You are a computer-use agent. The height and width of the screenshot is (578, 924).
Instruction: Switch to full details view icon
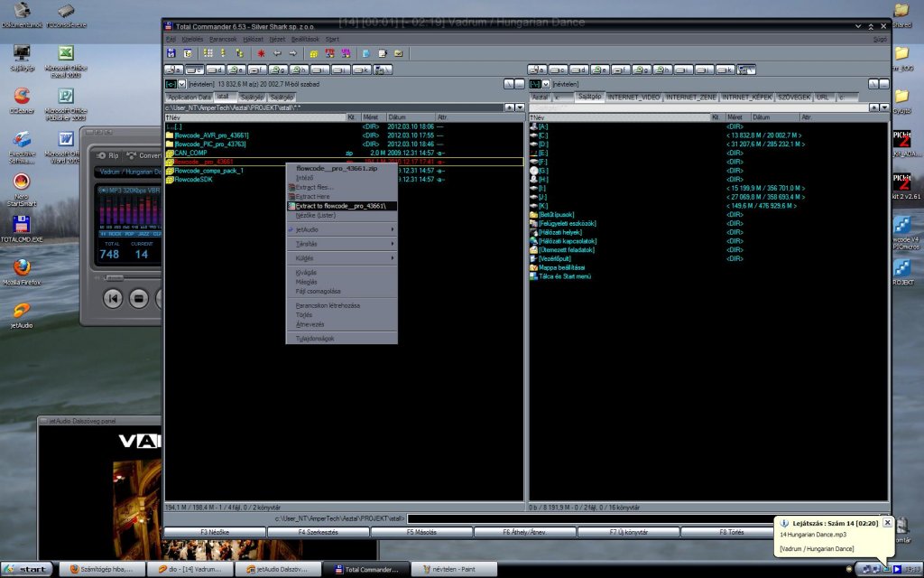click(x=224, y=53)
